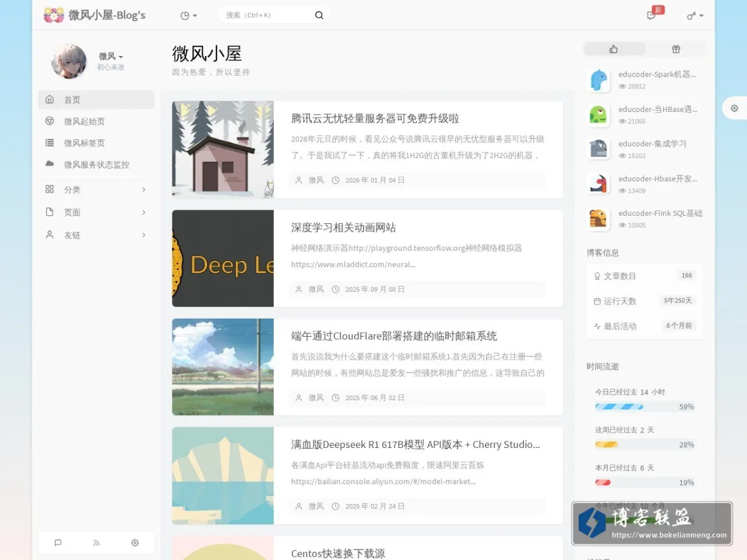Open popular post educoder-Spark机器...
Image resolution: width=747 pixels, height=560 pixels.
tap(657, 74)
